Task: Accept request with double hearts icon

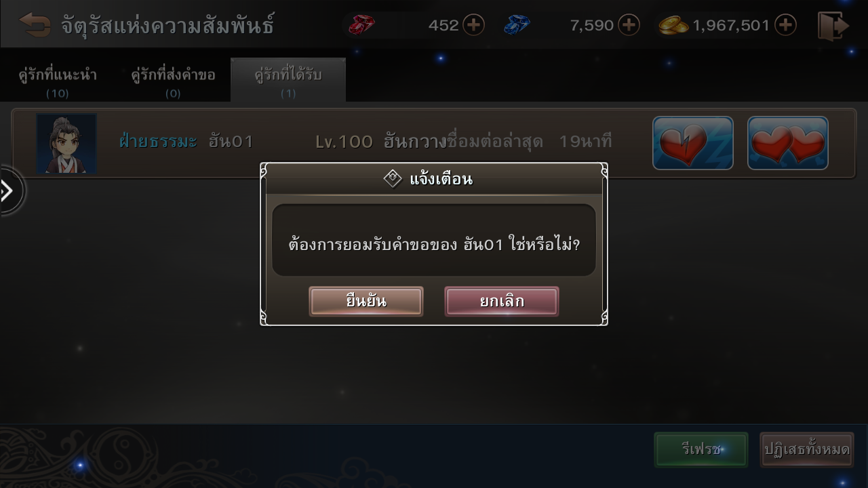Action: pyautogui.click(x=788, y=143)
